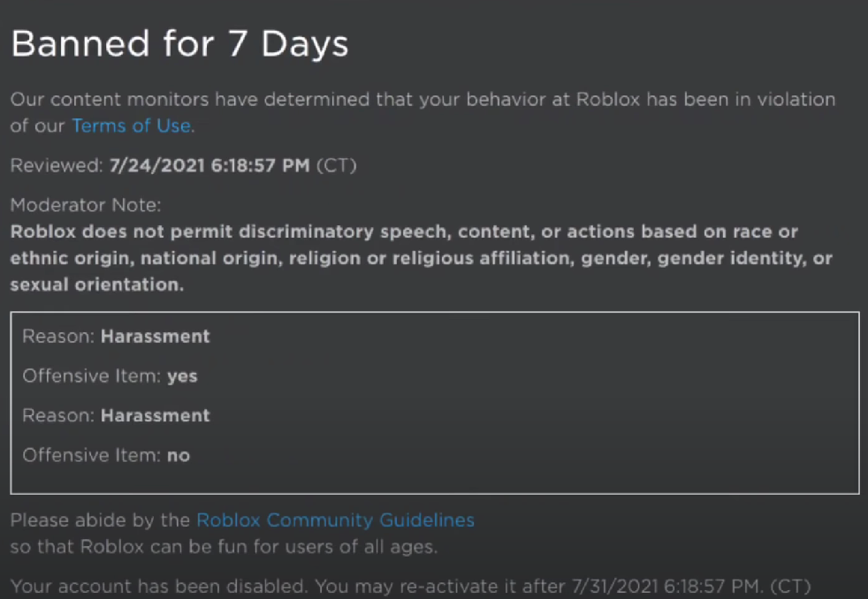Click the (CT) timezone beside reviewed time
The height and width of the screenshot is (599, 868).
click(337, 165)
